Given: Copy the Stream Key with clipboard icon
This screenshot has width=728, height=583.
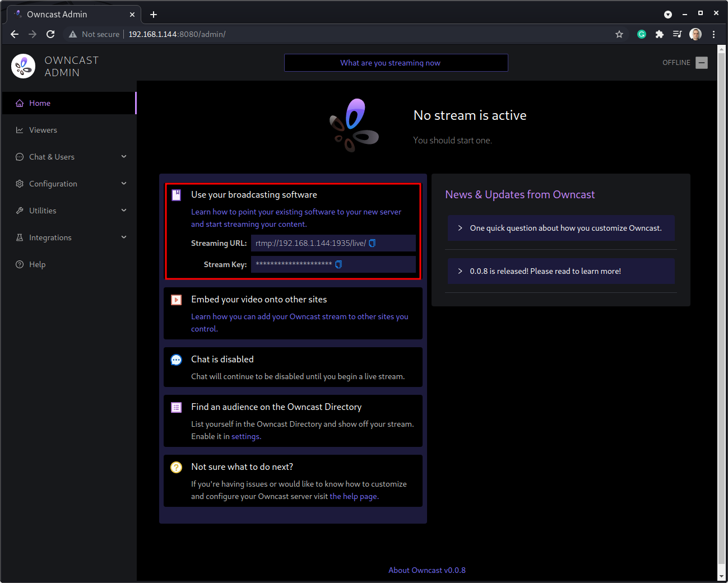Looking at the screenshot, I should point(339,264).
